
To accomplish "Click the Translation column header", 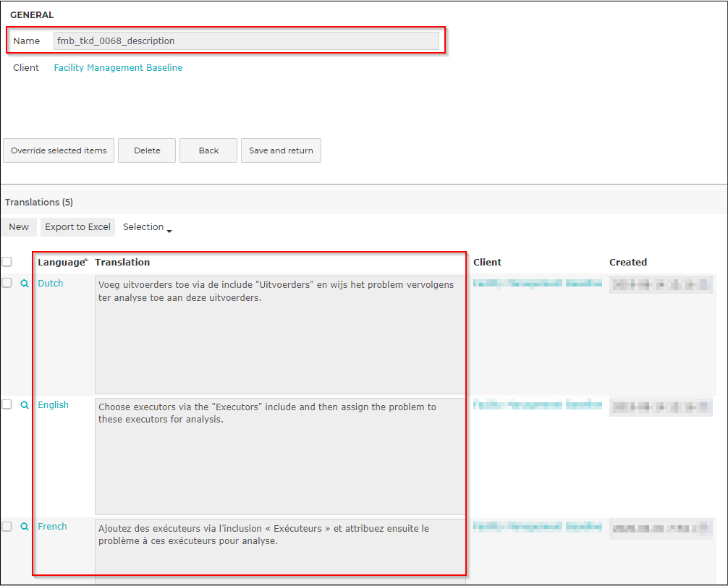I will point(122,262).
